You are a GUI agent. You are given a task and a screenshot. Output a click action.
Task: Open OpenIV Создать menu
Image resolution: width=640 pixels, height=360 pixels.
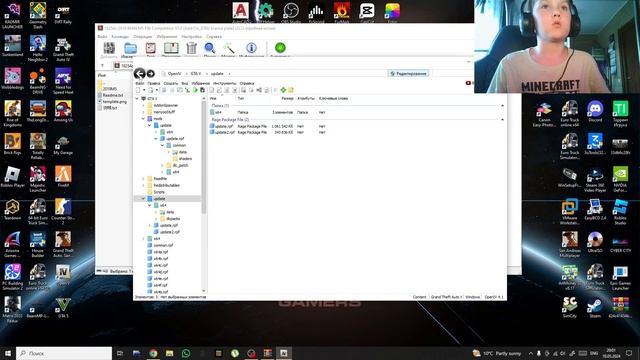pyautogui.click(x=171, y=83)
